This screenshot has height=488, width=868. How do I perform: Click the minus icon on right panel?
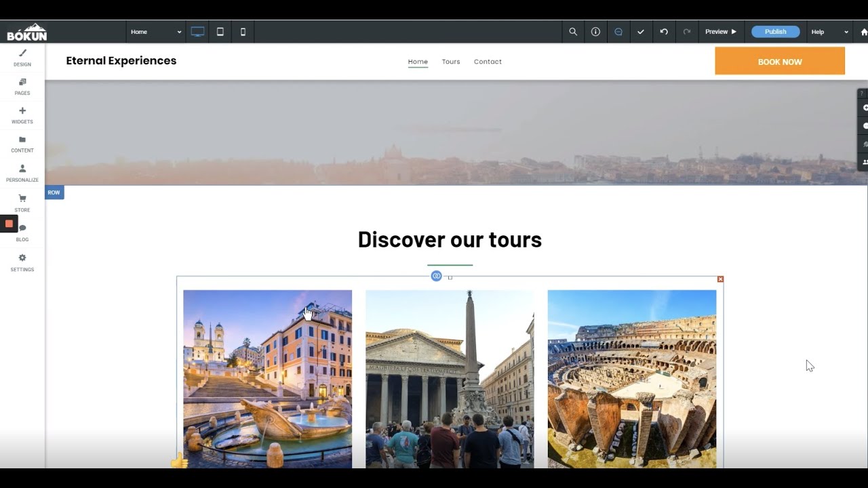864,126
